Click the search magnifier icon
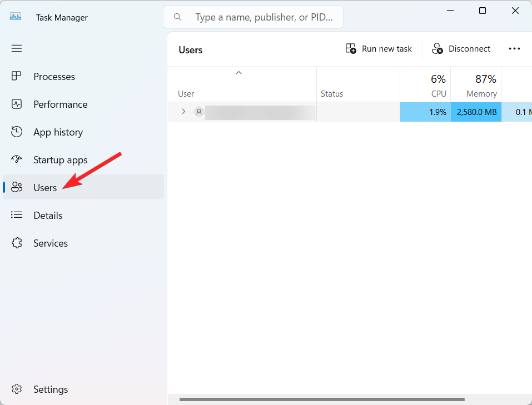 coord(177,17)
